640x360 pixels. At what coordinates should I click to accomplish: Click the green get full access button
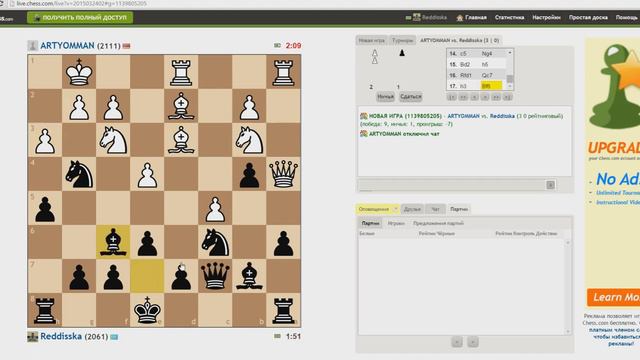point(80,18)
